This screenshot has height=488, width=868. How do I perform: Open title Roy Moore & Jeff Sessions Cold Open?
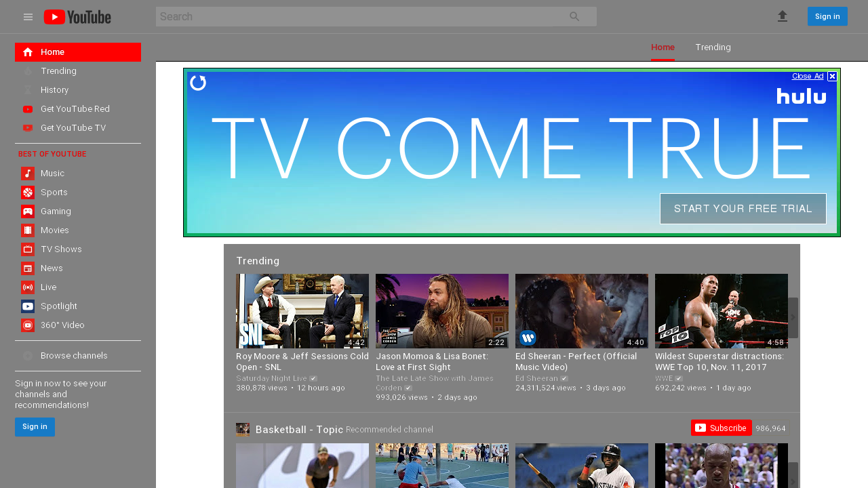(302, 362)
